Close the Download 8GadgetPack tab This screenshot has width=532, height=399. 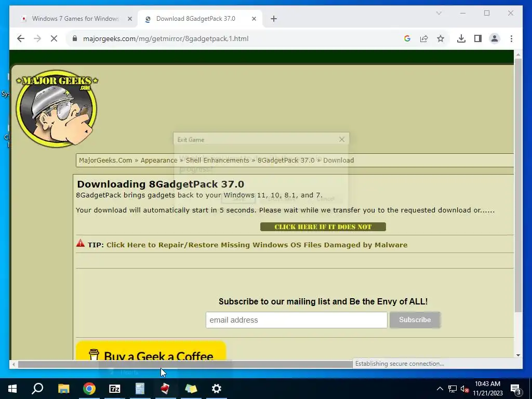pos(254,19)
